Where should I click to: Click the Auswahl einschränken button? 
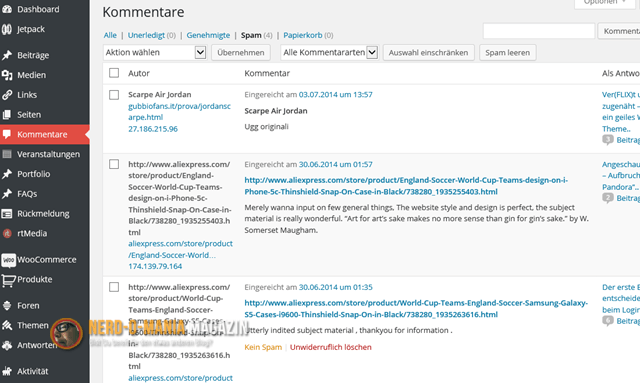click(428, 53)
